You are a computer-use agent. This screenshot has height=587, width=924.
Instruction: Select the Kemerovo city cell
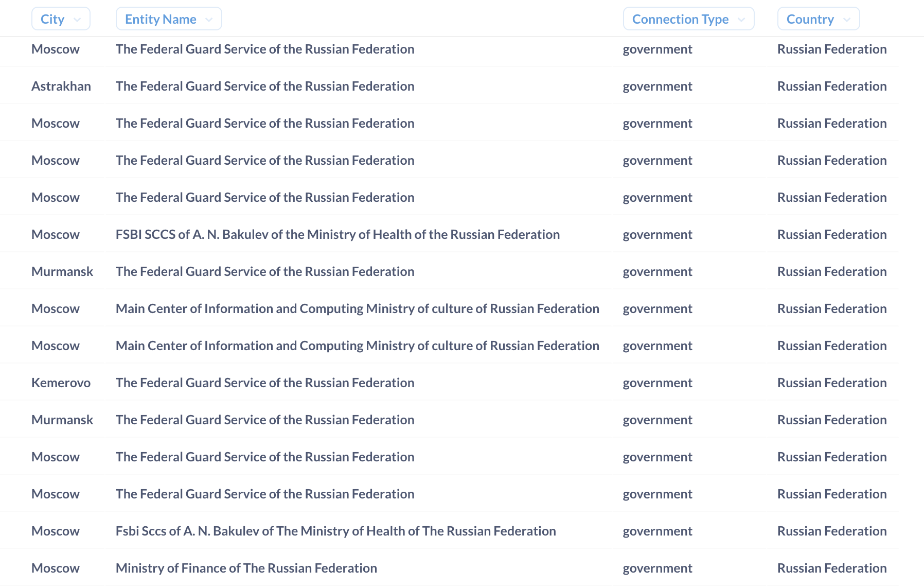61,383
